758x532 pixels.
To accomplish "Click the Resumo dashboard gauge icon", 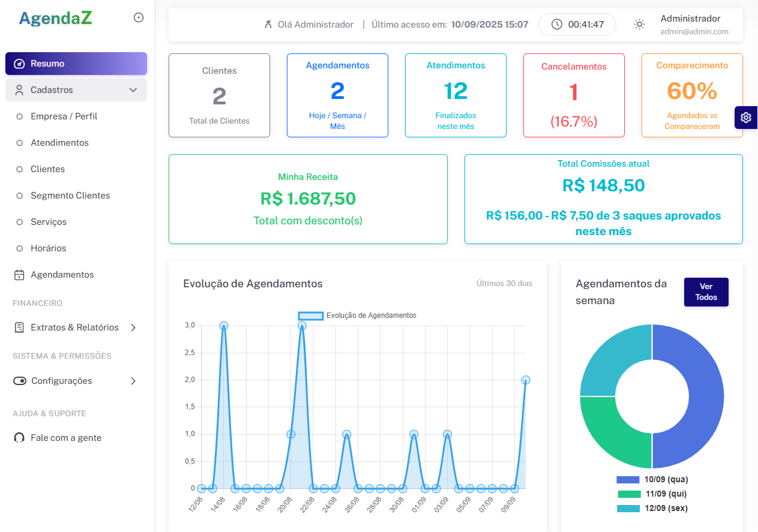I will (x=19, y=64).
